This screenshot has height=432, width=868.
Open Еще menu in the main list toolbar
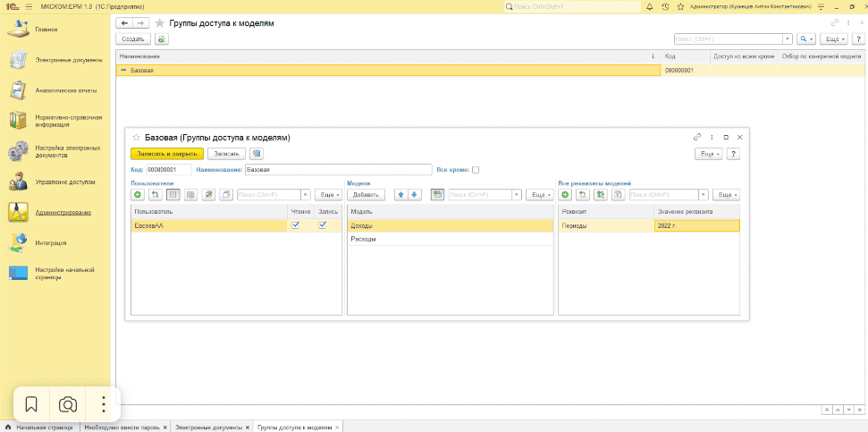[x=833, y=39]
